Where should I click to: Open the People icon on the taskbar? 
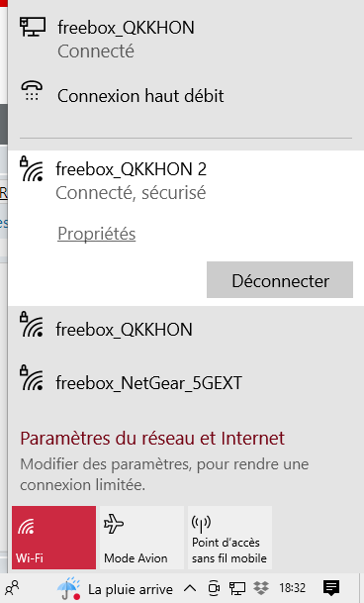pyautogui.click(x=12, y=587)
